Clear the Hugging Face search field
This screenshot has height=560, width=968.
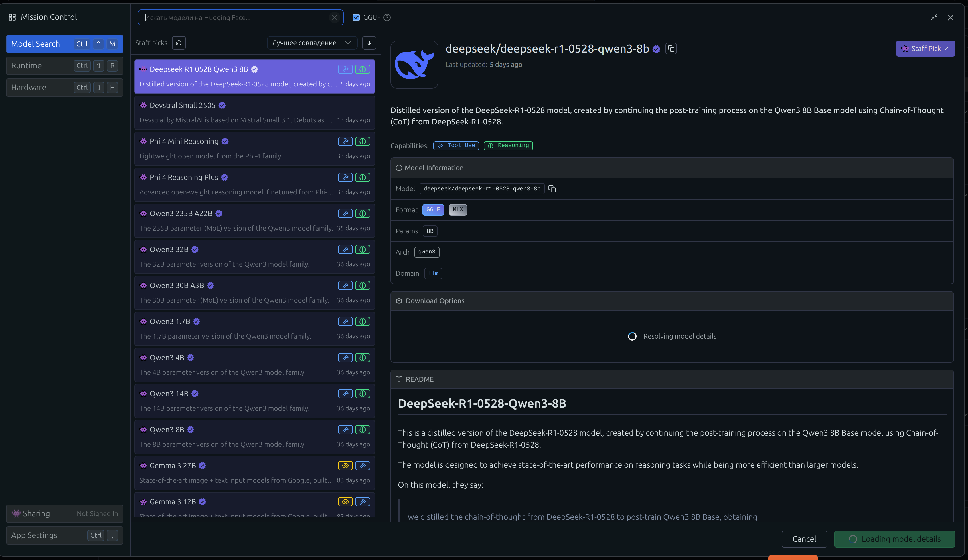tap(335, 17)
